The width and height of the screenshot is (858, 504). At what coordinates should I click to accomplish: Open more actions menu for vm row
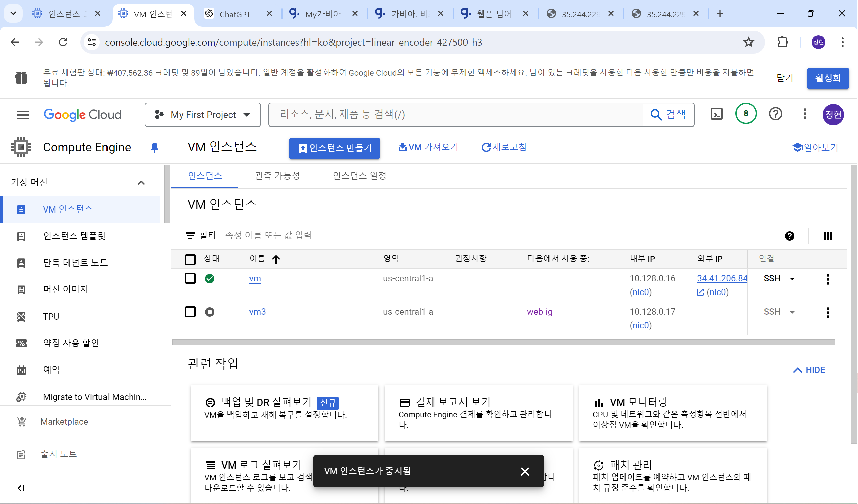pyautogui.click(x=827, y=279)
